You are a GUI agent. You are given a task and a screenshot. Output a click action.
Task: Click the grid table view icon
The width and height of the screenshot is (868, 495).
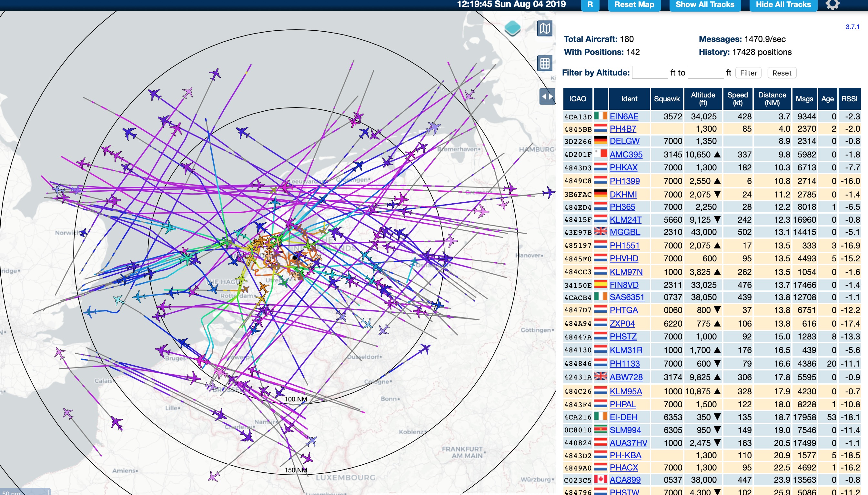(x=544, y=63)
